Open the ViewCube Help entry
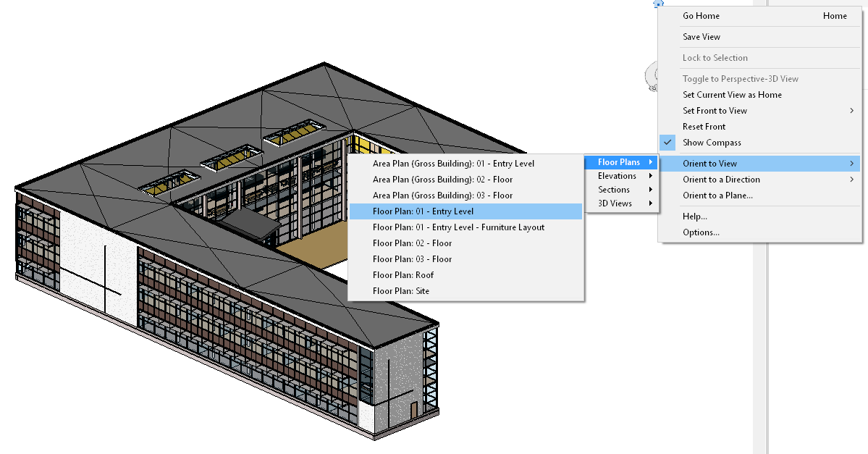 pyautogui.click(x=694, y=216)
